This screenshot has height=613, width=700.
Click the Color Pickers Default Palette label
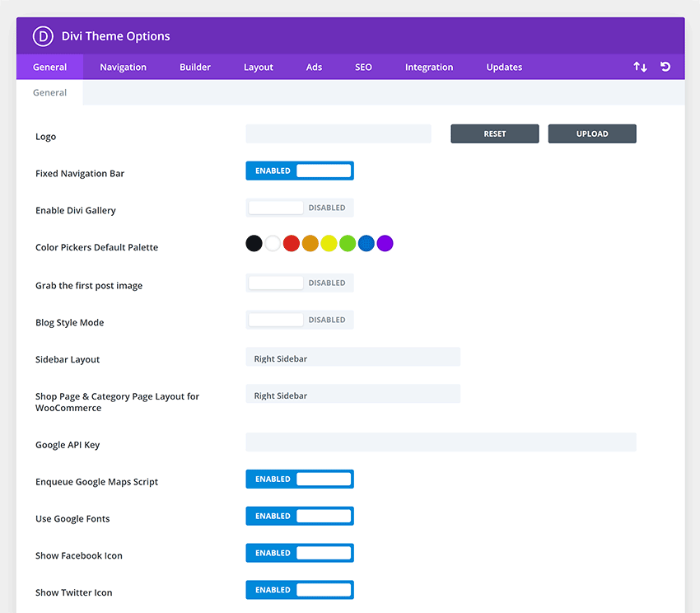[x=96, y=247]
